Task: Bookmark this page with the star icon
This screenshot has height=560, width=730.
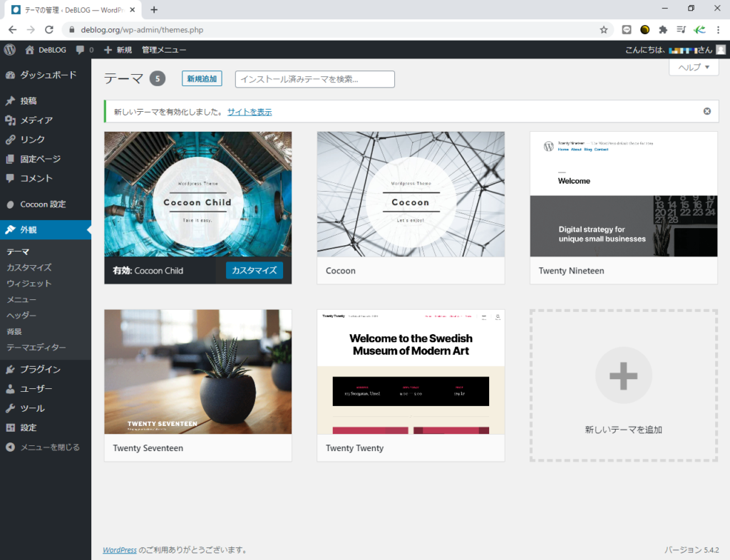Action: pos(604,30)
